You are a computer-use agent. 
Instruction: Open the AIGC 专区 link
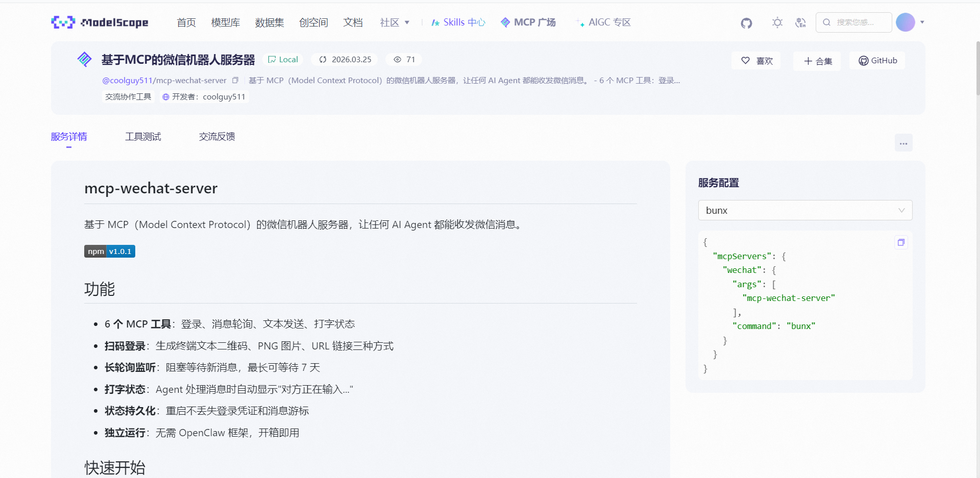603,22
